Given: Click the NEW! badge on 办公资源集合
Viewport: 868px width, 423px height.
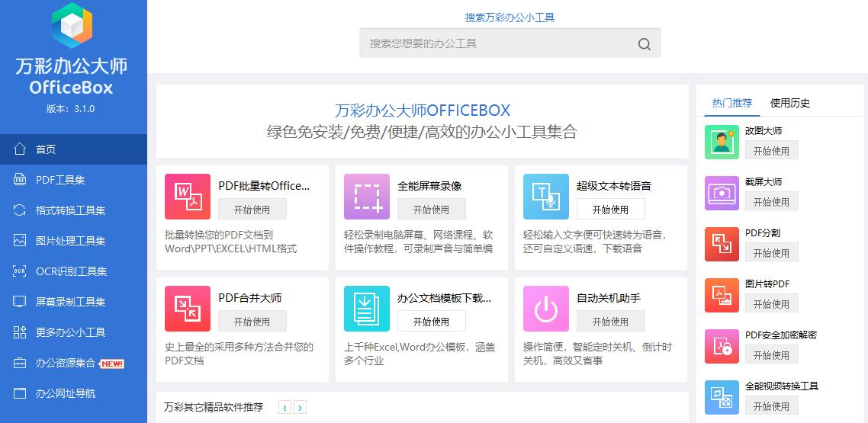Looking at the screenshot, I should 112,364.
